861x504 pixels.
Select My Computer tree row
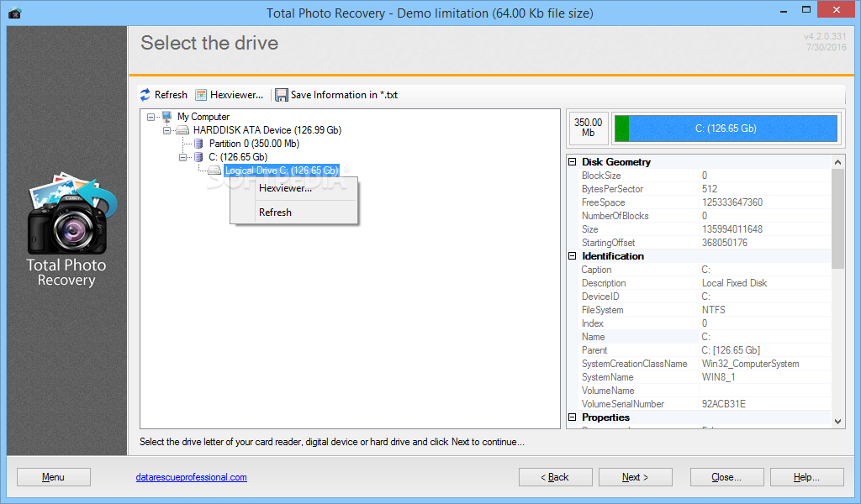(x=203, y=117)
